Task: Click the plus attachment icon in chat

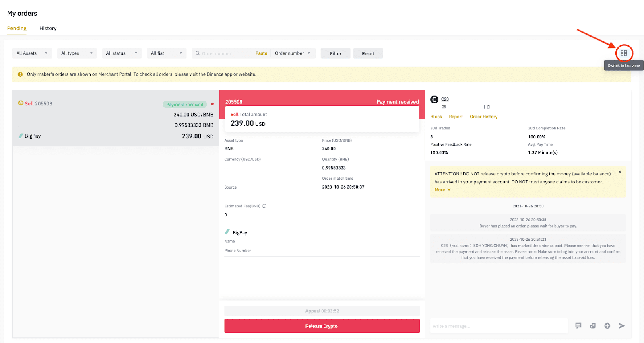Action: click(607, 326)
